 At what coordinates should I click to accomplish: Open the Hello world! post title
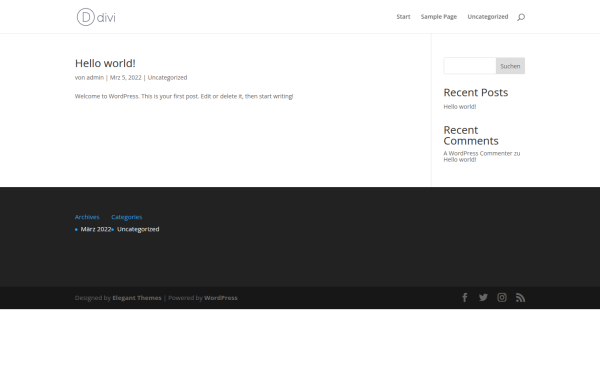point(105,63)
